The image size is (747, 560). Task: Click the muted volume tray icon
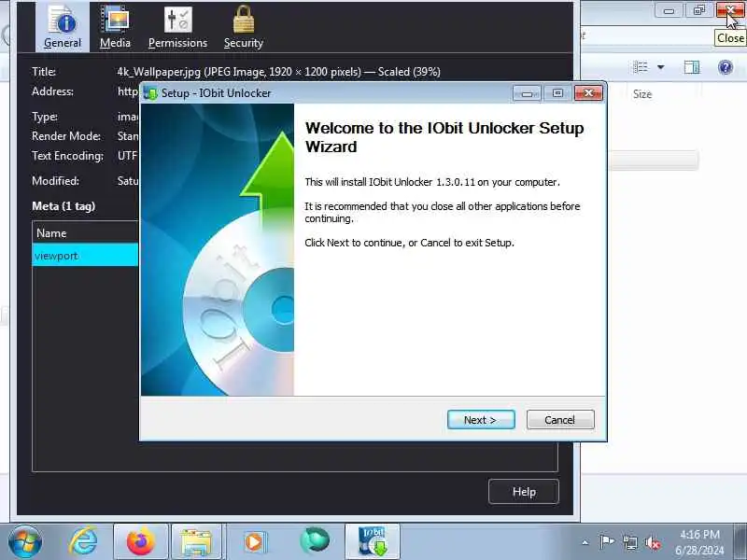click(x=653, y=542)
